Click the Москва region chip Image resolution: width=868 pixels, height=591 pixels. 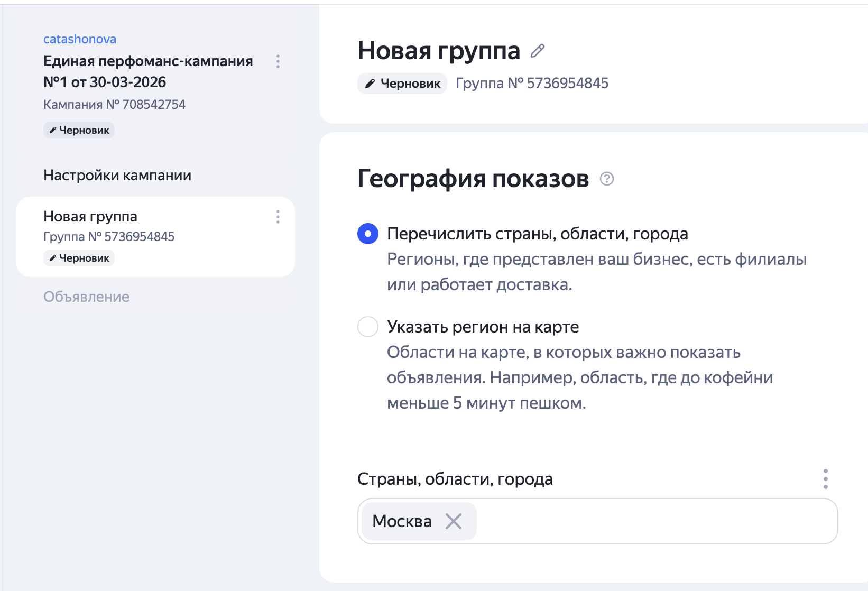click(x=402, y=521)
